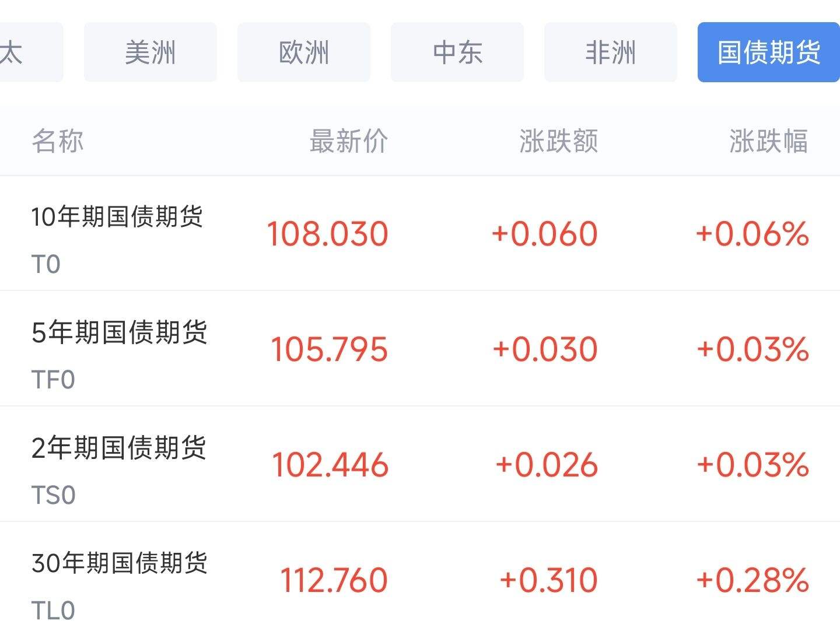The height and width of the screenshot is (624, 840).
Task: Sort by 最新价 column header
Action: [x=348, y=141]
